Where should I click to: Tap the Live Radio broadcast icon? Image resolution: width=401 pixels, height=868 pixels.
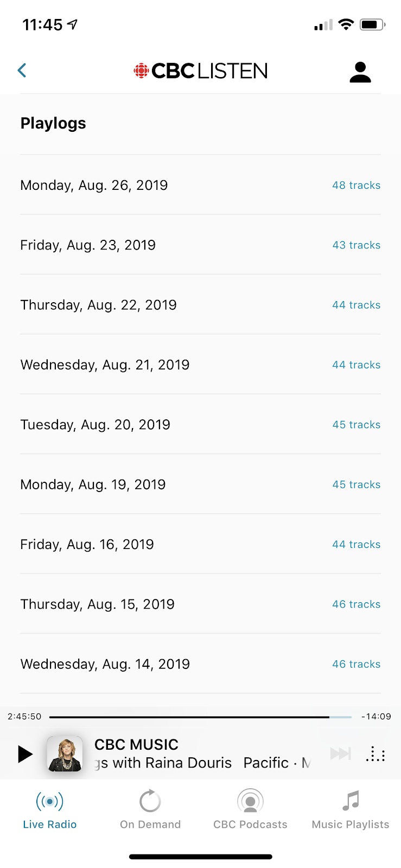click(49, 801)
